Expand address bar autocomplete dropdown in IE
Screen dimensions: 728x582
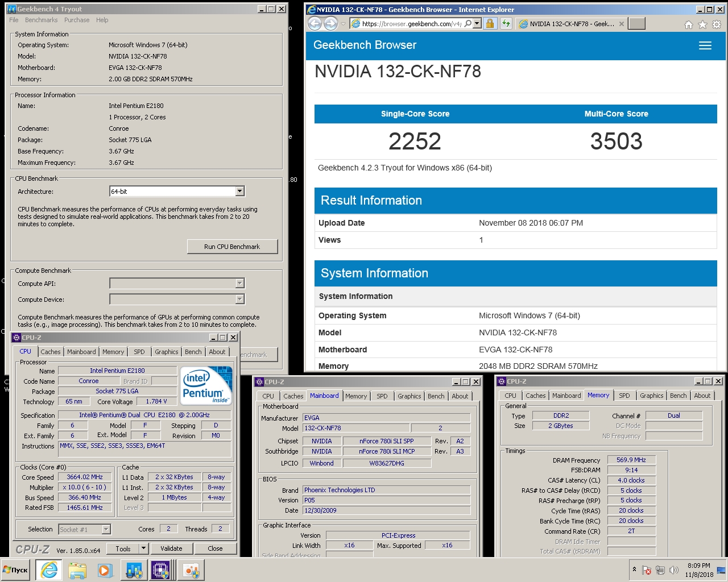click(477, 24)
